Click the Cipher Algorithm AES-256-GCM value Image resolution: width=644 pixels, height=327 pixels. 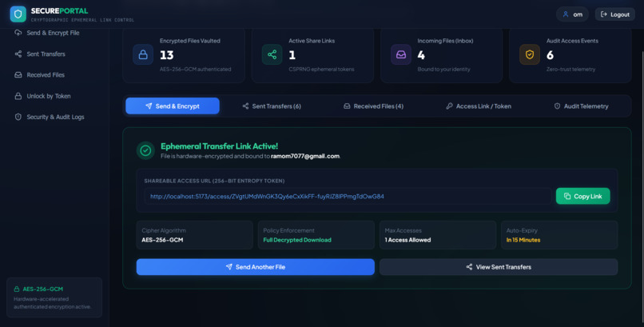pyautogui.click(x=162, y=240)
